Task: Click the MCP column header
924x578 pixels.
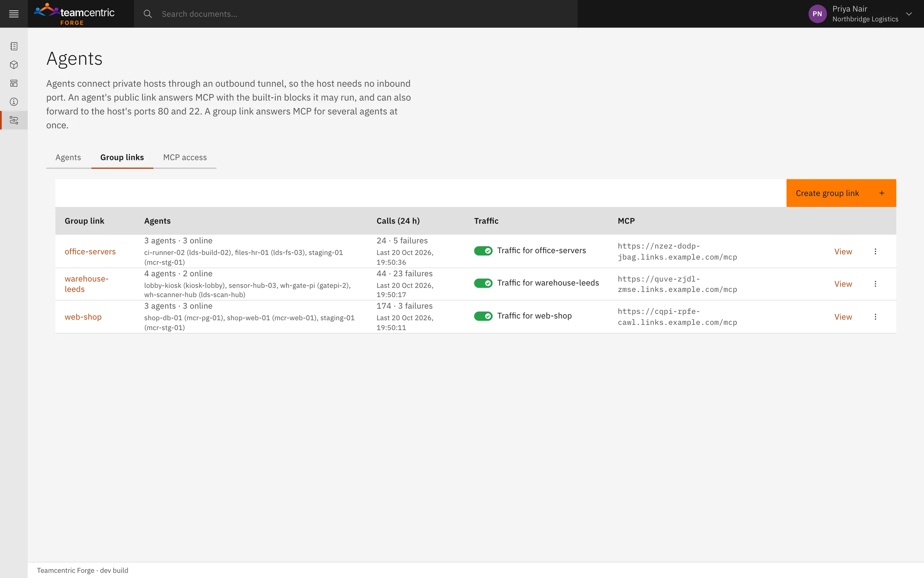Action: coord(626,221)
